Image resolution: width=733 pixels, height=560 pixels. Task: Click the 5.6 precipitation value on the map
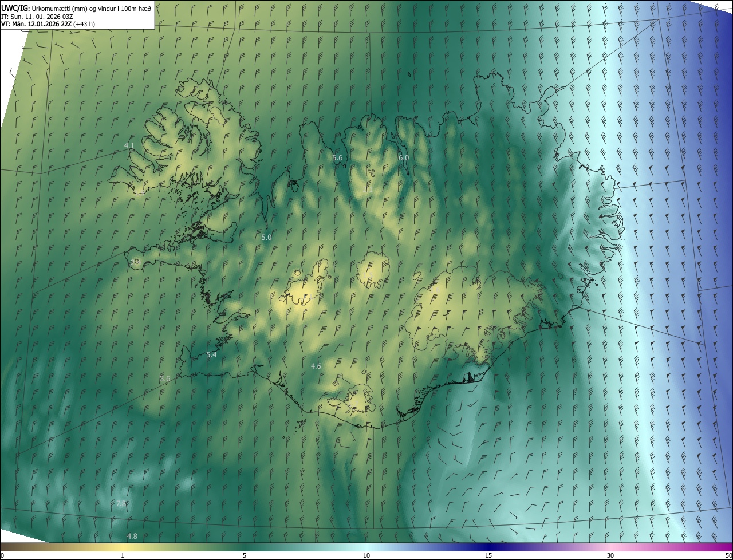(x=337, y=157)
